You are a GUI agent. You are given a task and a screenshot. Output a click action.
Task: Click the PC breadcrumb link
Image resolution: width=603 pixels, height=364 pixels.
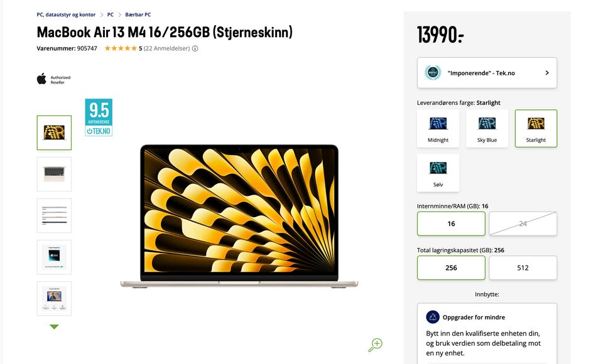point(111,14)
